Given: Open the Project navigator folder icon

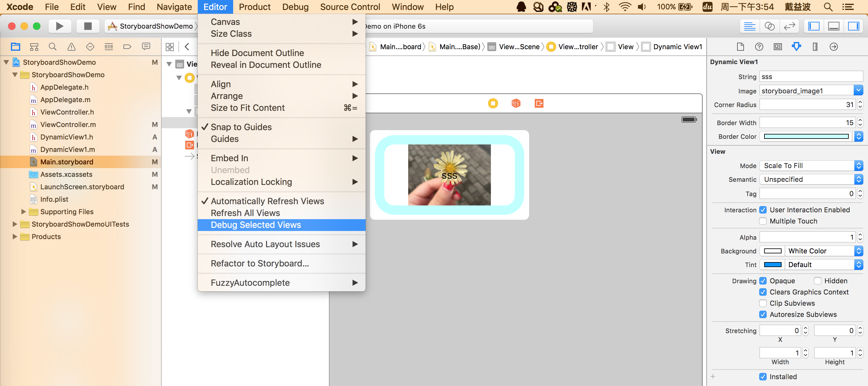Looking at the screenshot, I should (x=16, y=47).
